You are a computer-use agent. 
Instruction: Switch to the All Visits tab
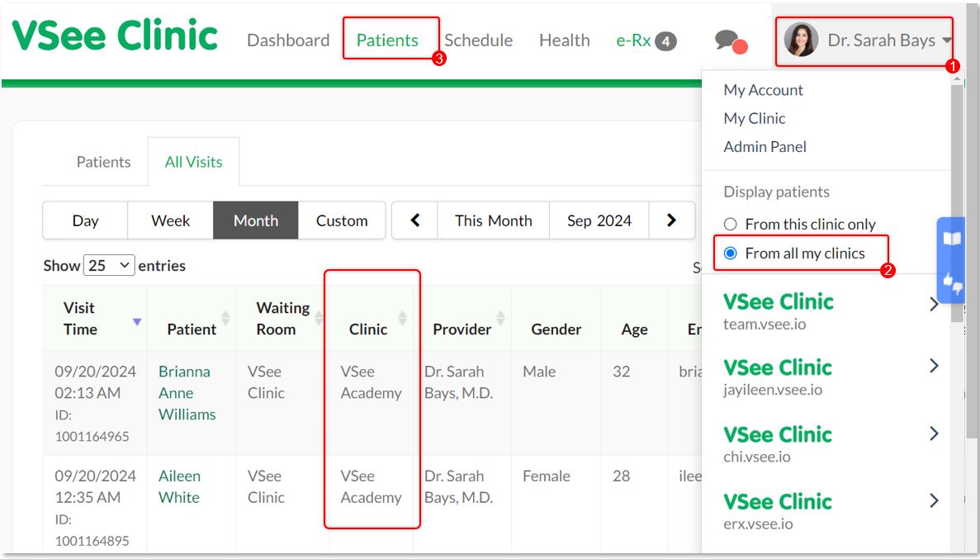[194, 162]
